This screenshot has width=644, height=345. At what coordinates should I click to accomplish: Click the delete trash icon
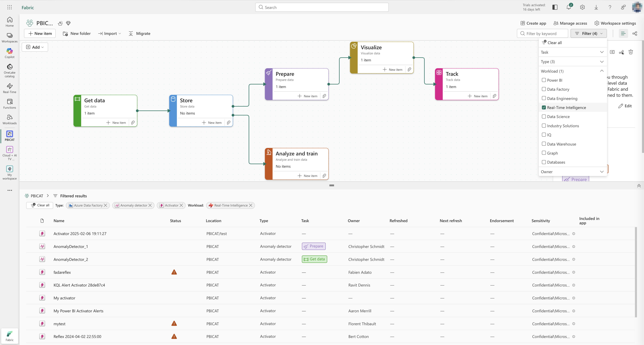pos(631,52)
